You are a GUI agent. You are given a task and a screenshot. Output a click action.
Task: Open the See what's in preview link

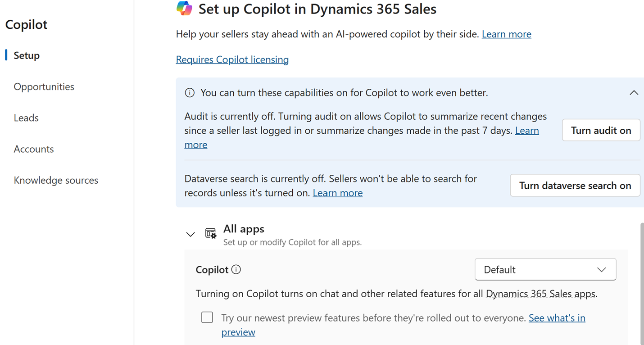(557, 318)
